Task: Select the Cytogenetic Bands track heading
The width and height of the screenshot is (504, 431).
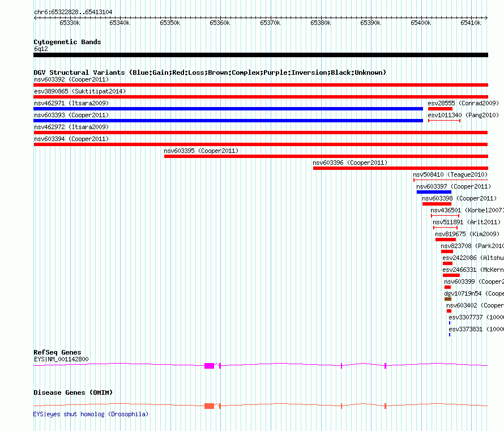Action: tap(67, 42)
